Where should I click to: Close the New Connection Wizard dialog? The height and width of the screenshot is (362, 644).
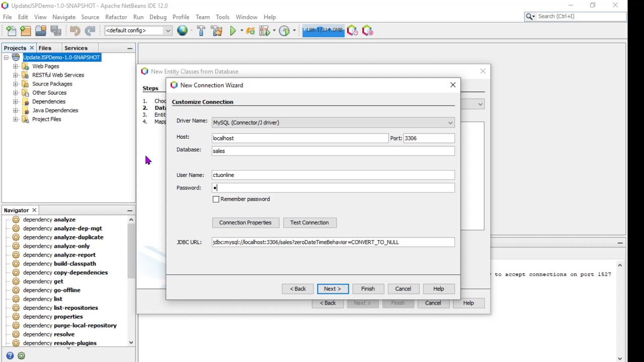coord(453,85)
